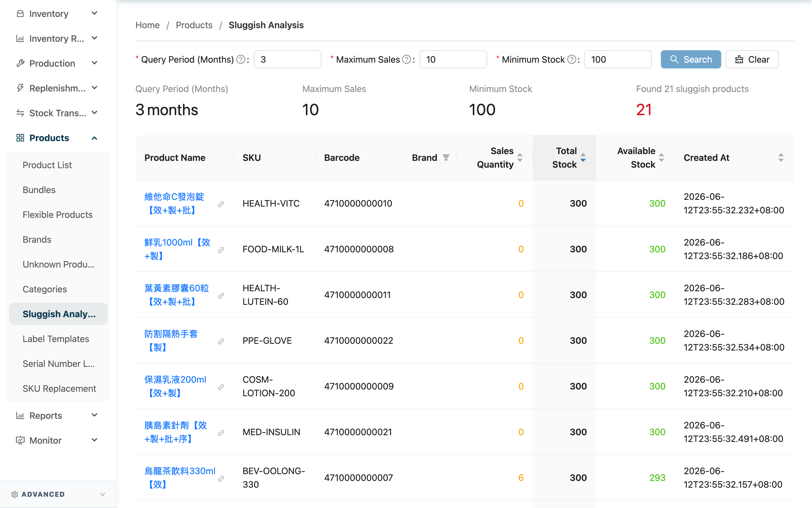Open the Brand column filter icon
This screenshot has height=508, width=812.
tap(446, 157)
